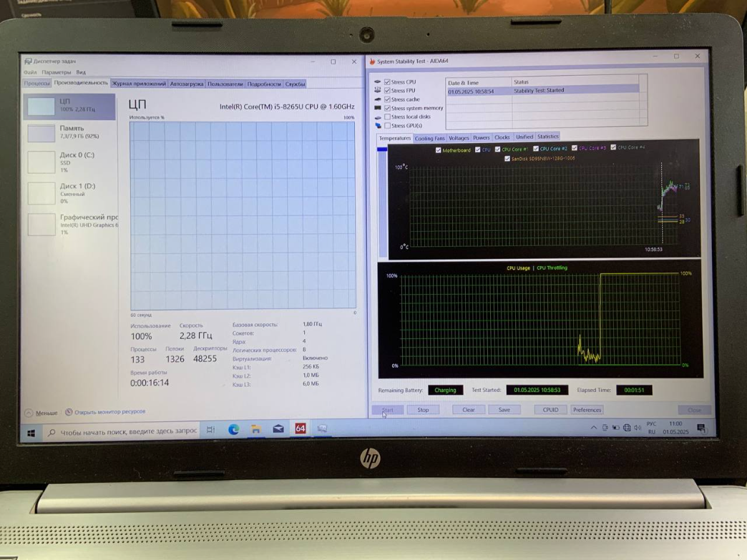This screenshot has width=747, height=560.
Task: Launch Microsoft Edge from the taskbar
Action: pyautogui.click(x=233, y=429)
